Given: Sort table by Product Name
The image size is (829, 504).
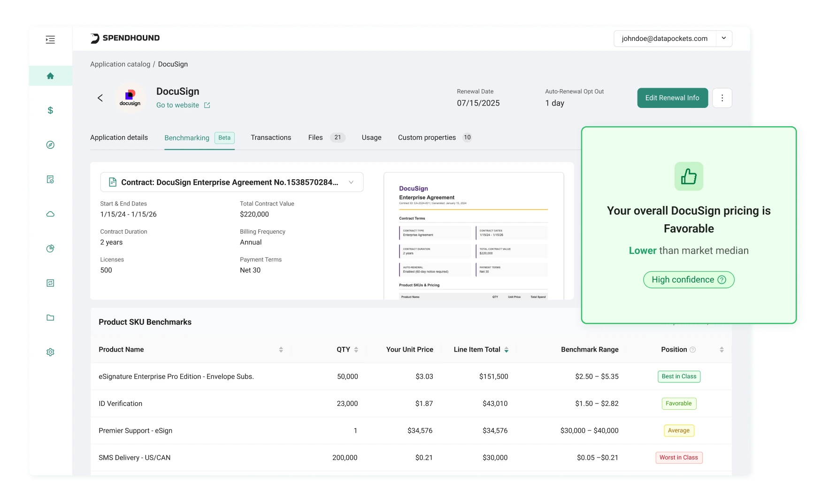Looking at the screenshot, I should [x=281, y=350].
